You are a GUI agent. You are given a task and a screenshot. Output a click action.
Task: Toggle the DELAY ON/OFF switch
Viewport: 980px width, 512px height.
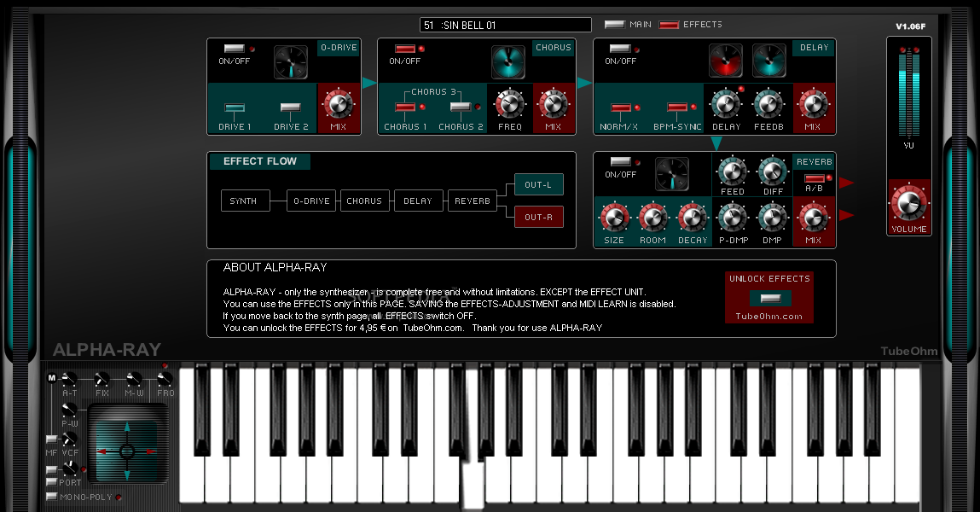(x=621, y=49)
